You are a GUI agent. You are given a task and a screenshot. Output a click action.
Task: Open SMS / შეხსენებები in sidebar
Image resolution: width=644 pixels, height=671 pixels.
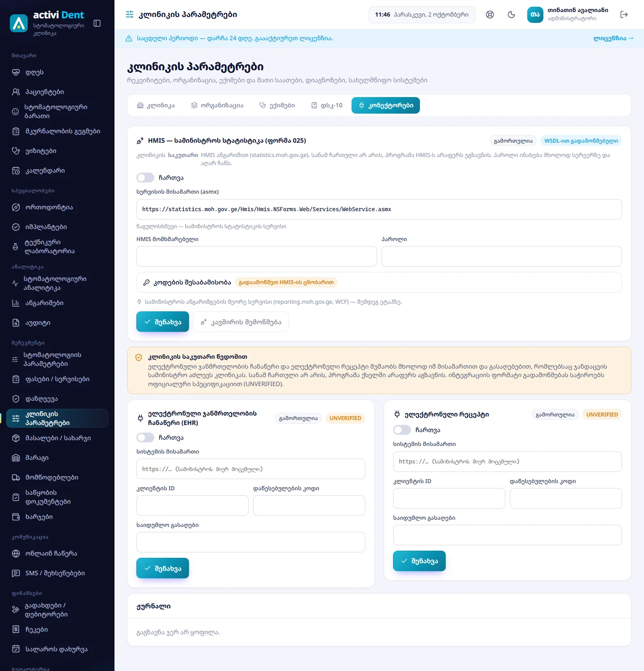coord(57,573)
